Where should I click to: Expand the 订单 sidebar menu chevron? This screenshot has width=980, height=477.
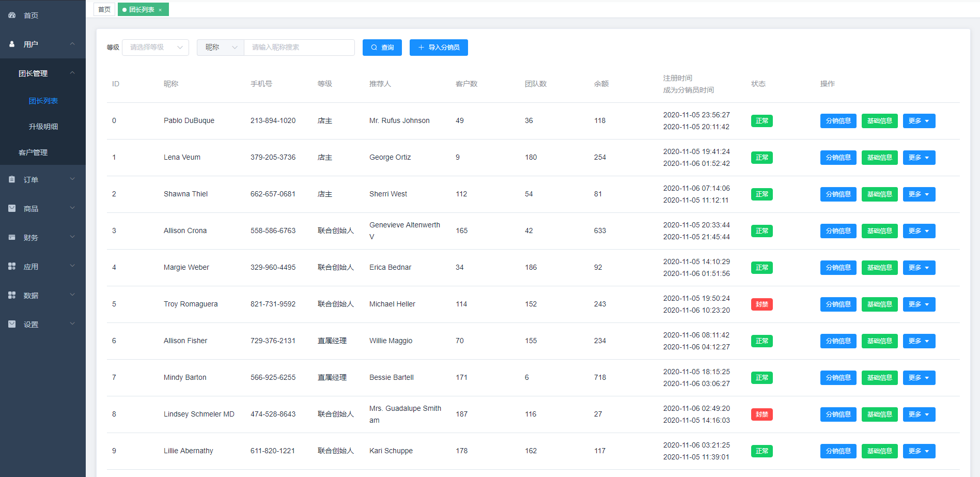coord(72,179)
